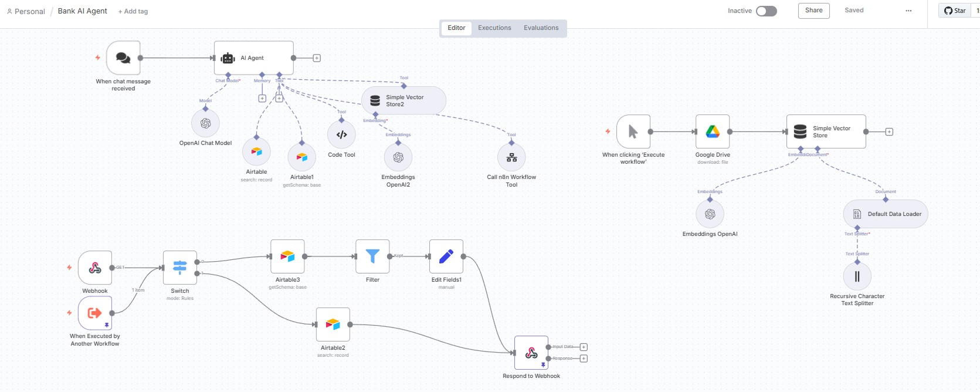Screen dimensions: 980x392
Task: Click the Embeddings OpenAI node
Action: (x=710, y=214)
